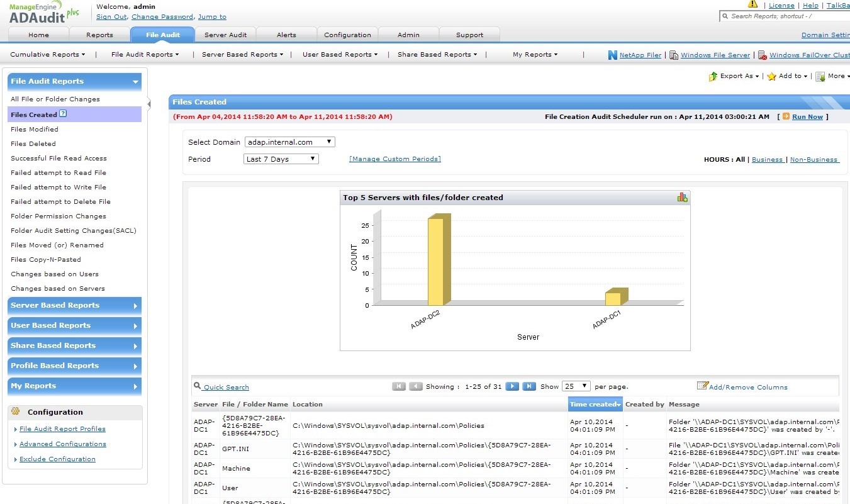This screenshot has width=850, height=504.
Task: Select the ADAP-DC1 bar in chart
Action: tap(616, 297)
